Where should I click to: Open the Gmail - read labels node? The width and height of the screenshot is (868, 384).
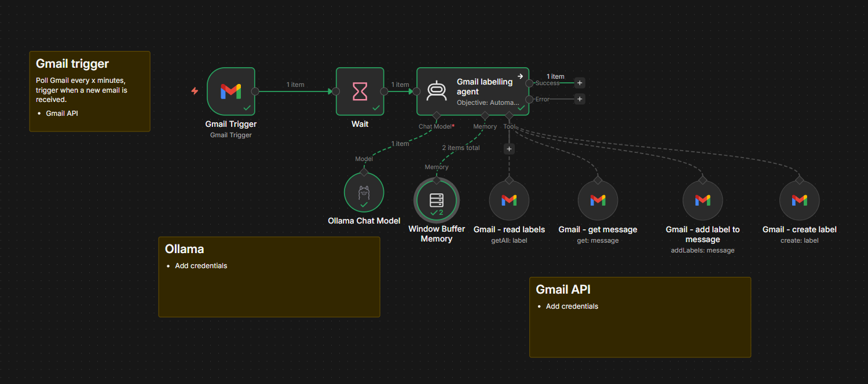click(509, 200)
